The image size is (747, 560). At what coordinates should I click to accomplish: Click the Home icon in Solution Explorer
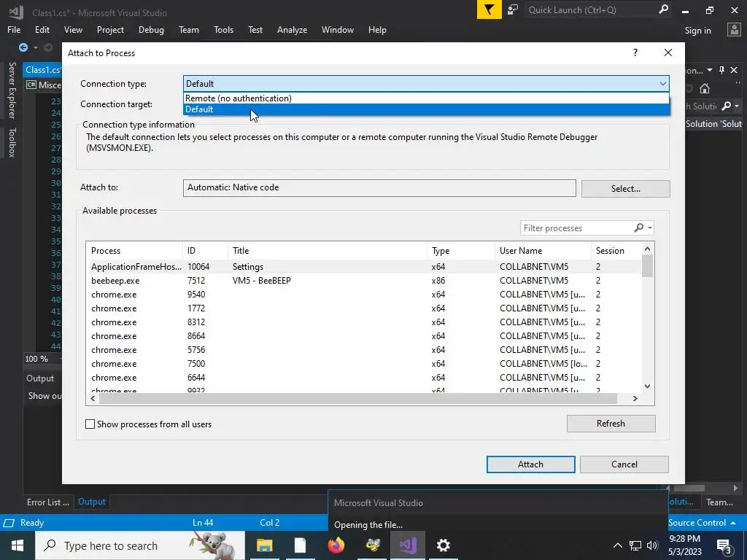[x=705, y=88]
